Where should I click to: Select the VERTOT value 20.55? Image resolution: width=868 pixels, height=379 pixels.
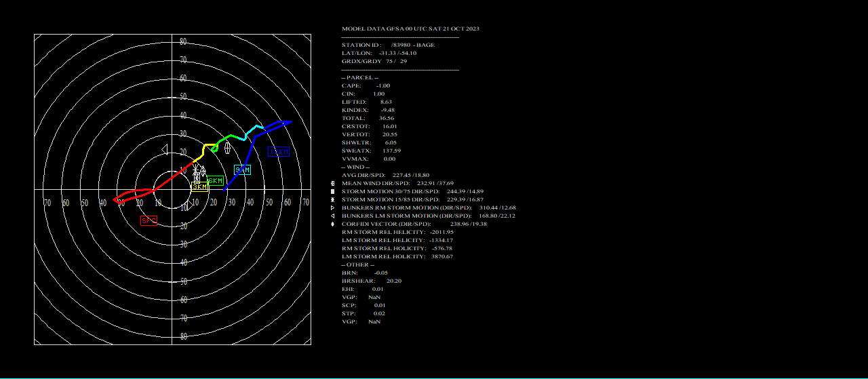pyautogui.click(x=390, y=134)
